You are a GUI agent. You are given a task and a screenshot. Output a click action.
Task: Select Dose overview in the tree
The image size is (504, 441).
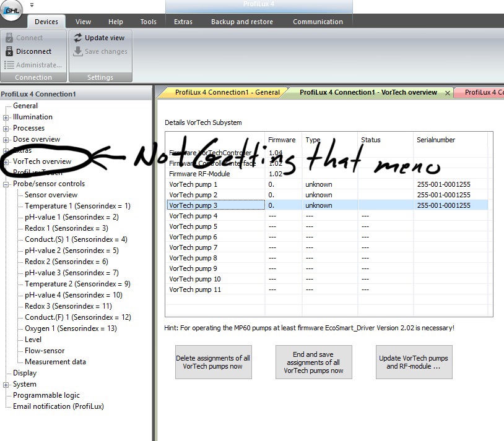37,139
